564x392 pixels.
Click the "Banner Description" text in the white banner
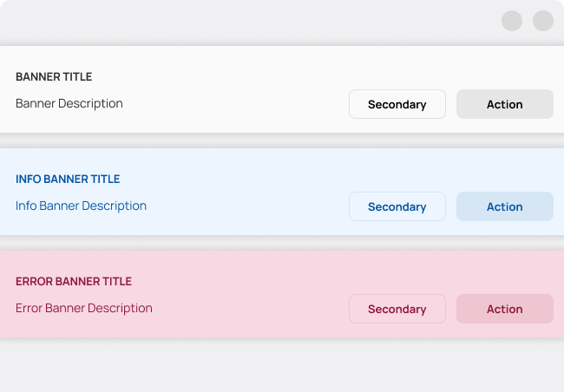(69, 103)
